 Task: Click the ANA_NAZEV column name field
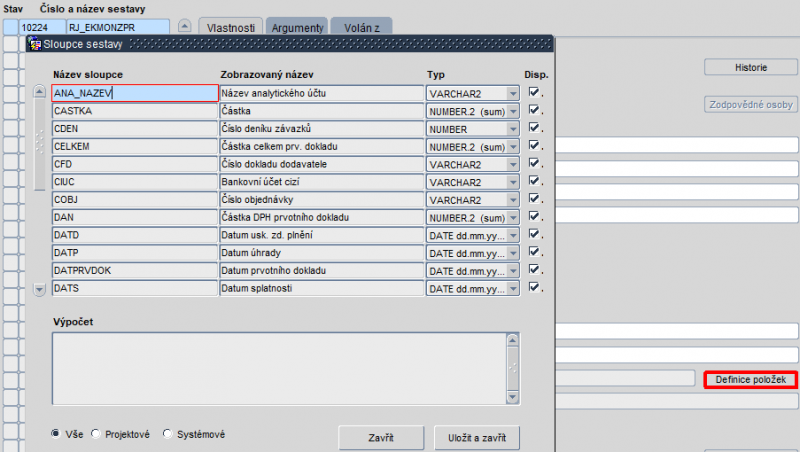(x=135, y=93)
